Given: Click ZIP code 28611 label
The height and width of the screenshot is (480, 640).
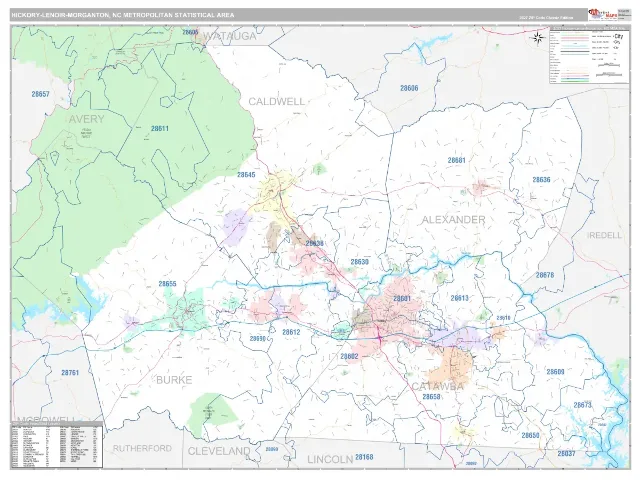Looking at the screenshot, I should 160,129.
